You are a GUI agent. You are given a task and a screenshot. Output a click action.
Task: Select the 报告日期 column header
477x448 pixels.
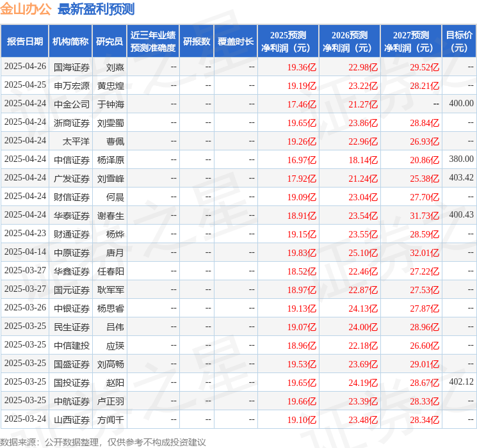24,42
